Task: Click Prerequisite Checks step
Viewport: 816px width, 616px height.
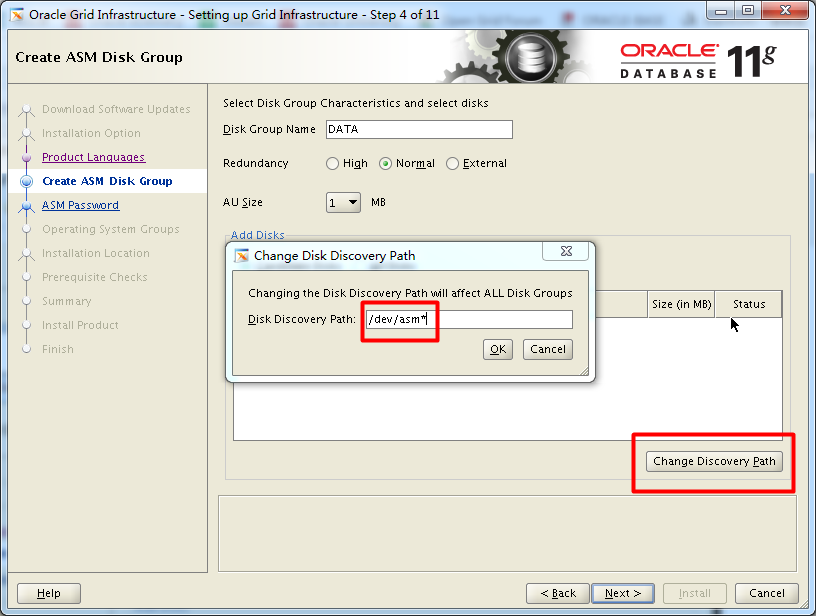Action: click(95, 277)
